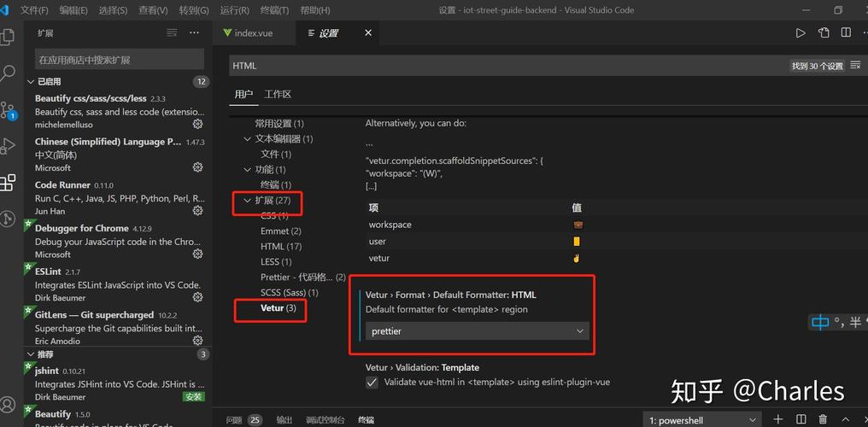The width and height of the screenshot is (868, 427).
Task: Open the 1: powershell terminal dropdown
Action: pos(702,420)
